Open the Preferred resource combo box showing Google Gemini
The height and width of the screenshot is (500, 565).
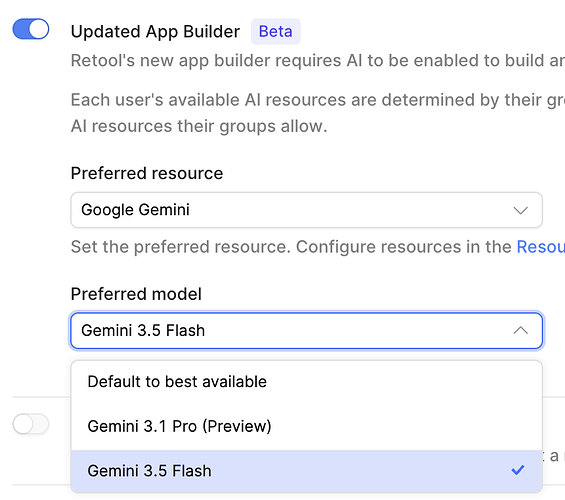306,210
